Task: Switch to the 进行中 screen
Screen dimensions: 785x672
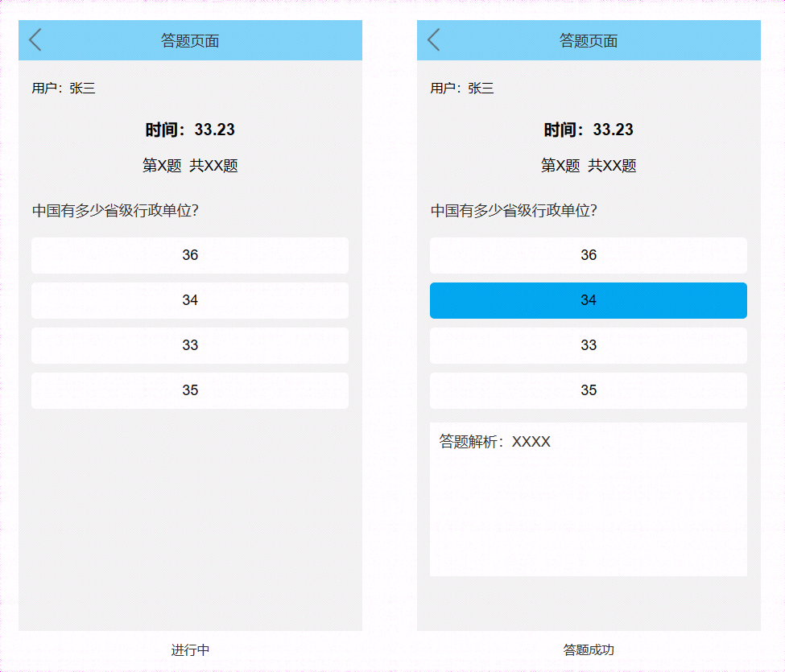Action: point(189,650)
